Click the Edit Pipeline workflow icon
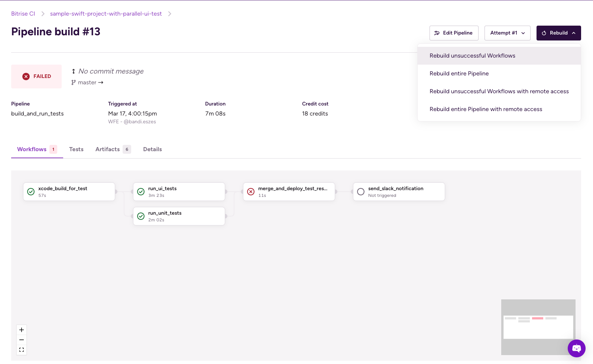Image resolution: width=593 pixels, height=364 pixels. coord(437,33)
